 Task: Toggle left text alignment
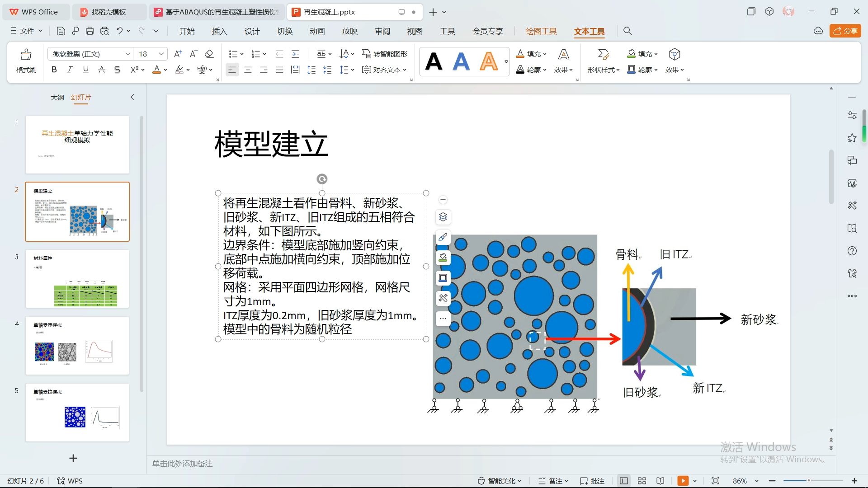tap(232, 70)
